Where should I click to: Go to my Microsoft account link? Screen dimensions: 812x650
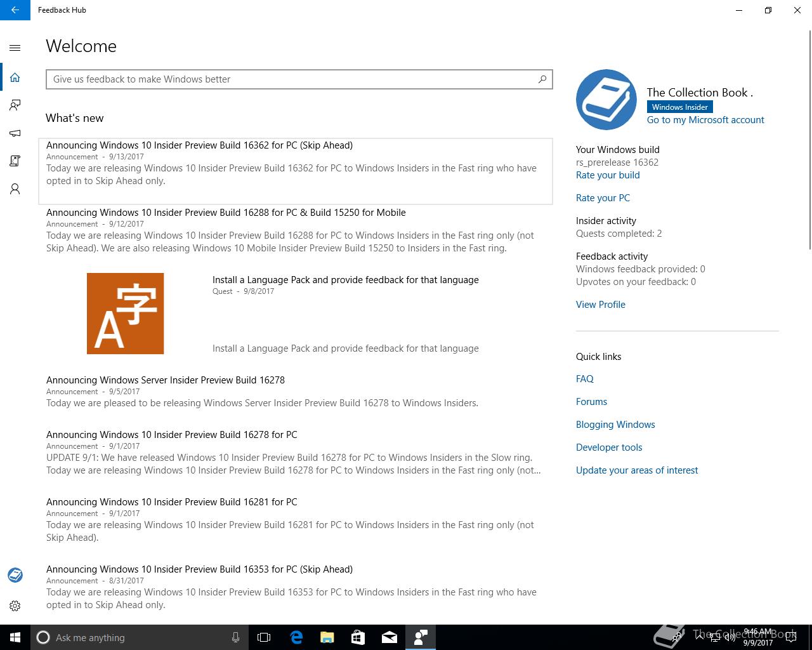705,120
